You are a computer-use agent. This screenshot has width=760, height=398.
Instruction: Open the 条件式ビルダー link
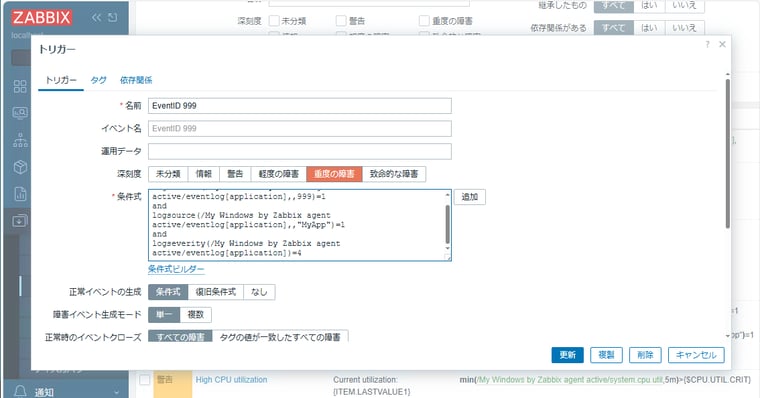click(x=176, y=269)
